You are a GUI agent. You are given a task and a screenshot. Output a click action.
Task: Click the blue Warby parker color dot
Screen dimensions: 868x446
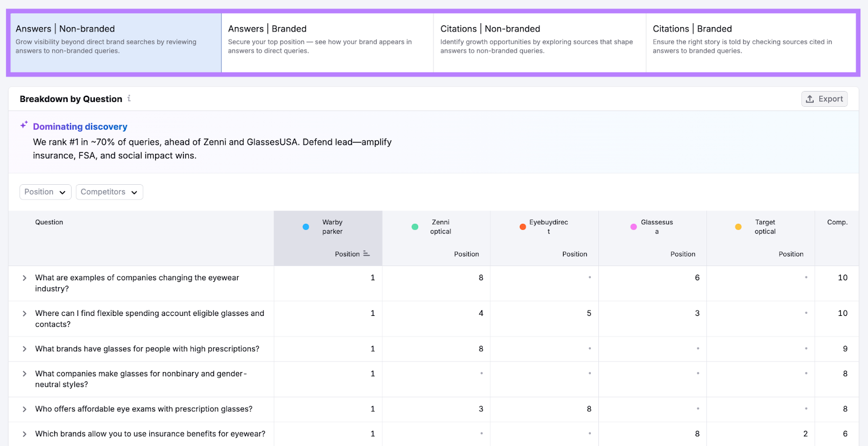306,227
